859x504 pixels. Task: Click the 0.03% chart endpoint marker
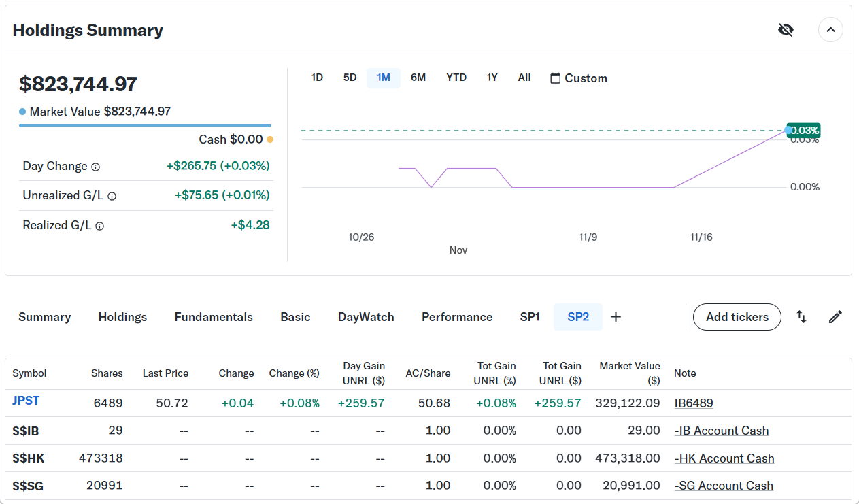[789, 130]
